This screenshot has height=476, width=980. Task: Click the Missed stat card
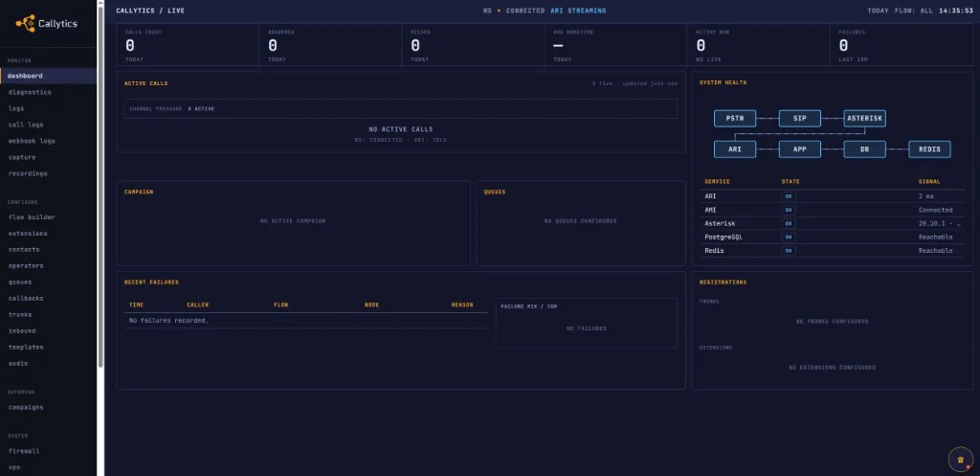[473, 45]
